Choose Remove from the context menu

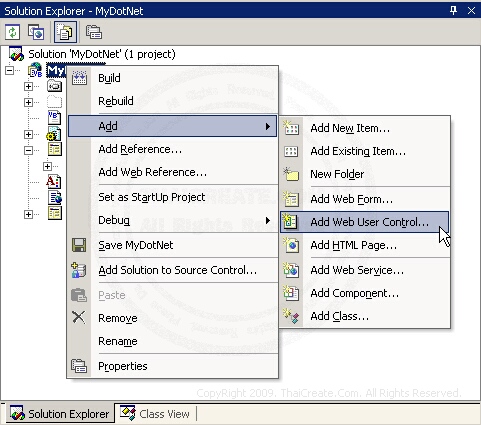click(173, 318)
